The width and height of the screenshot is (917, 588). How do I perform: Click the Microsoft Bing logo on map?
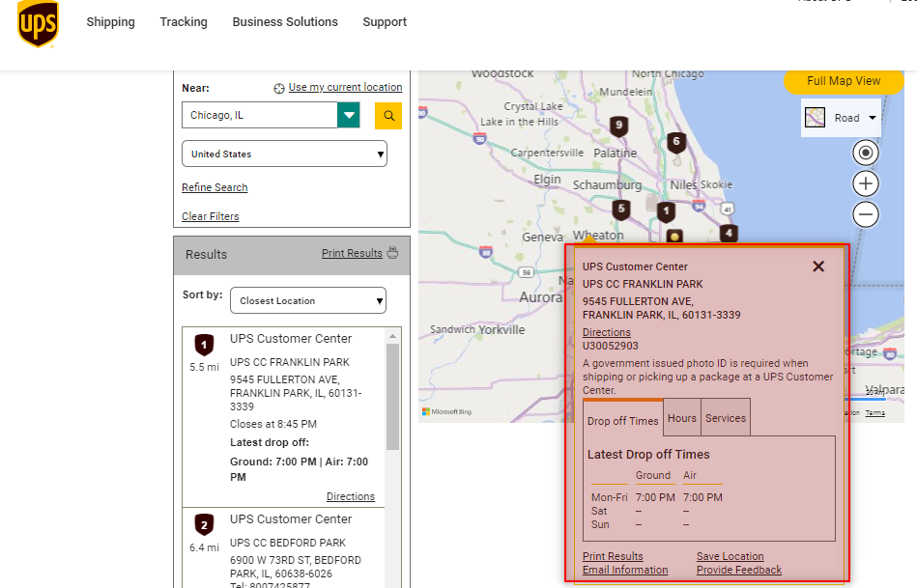click(446, 411)
